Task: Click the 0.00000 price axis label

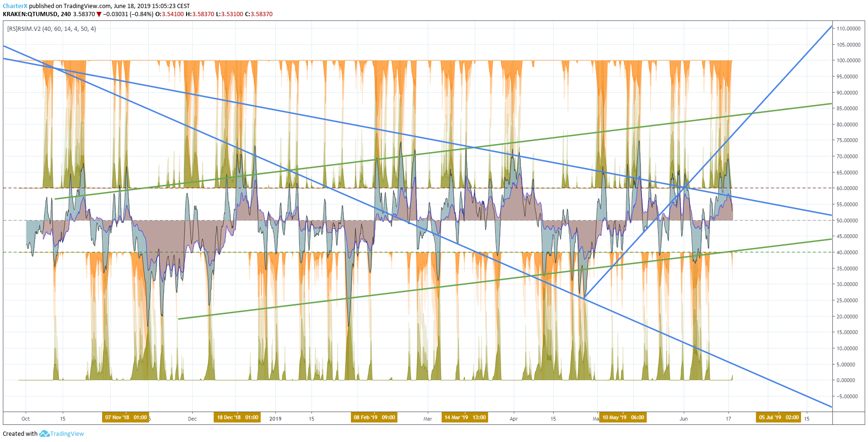Action: (846, 380)
